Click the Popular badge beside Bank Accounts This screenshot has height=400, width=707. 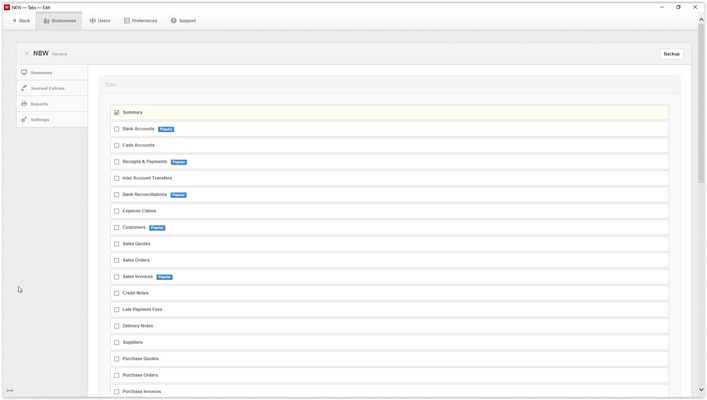point(166,129)
